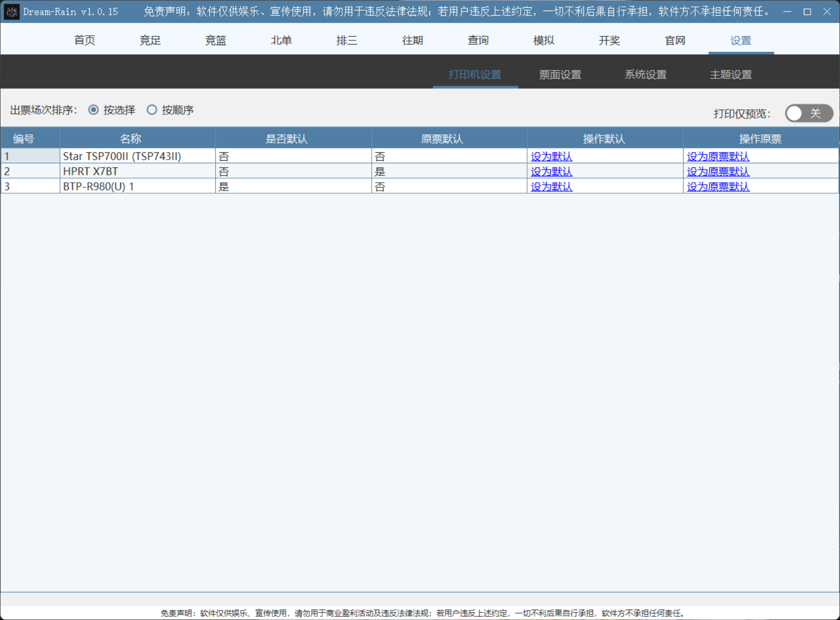
Task: Open 主题设置 sub-tab
Action: coord(731,75)
